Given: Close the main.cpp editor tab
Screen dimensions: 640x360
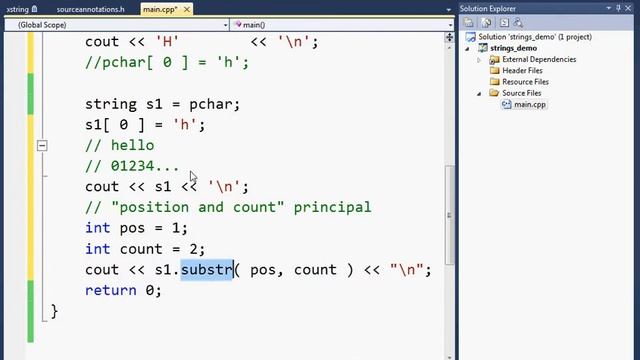Looking at the screenshot, I should [187, 9].
